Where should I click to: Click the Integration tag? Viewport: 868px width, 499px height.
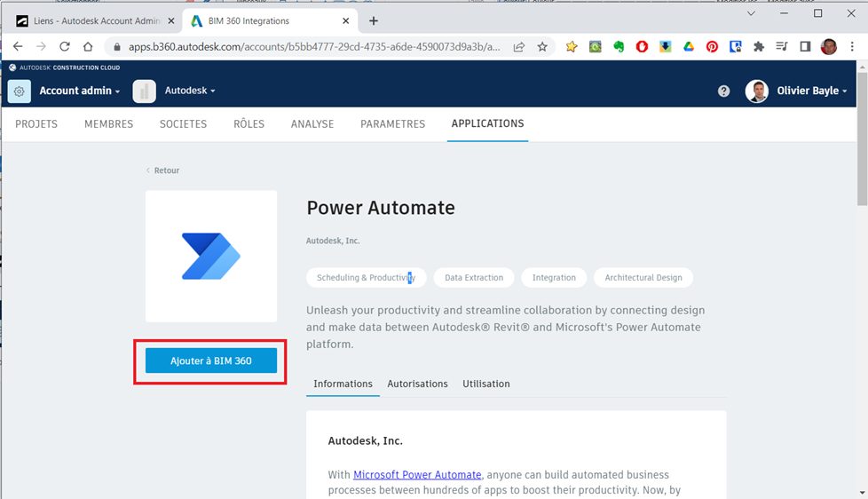[x=554, y=277]
